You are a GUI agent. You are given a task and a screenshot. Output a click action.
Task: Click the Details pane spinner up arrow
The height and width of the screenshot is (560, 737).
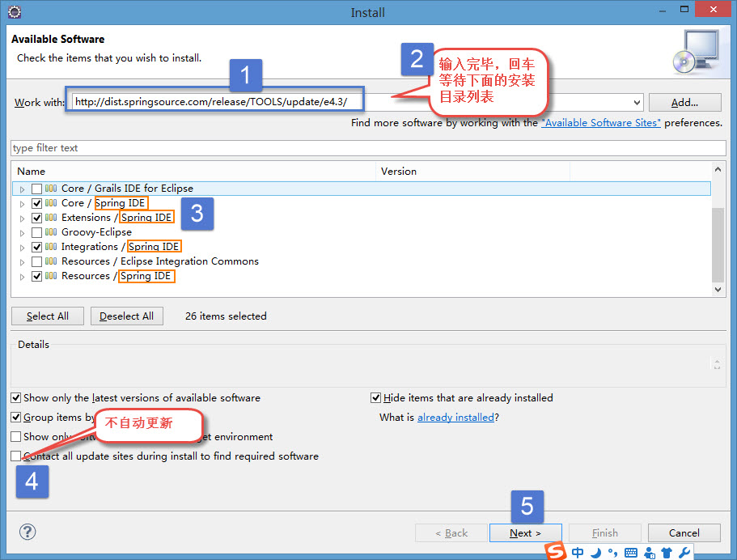717,361
